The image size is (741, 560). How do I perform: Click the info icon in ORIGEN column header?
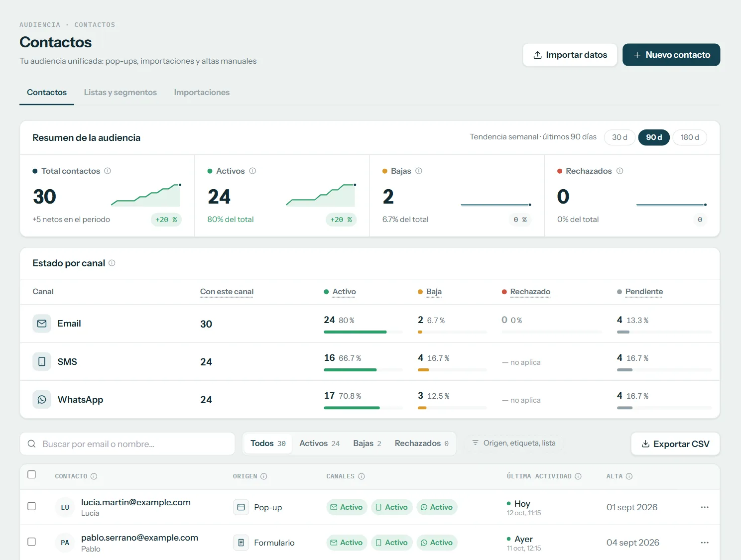tap(264, 476)
